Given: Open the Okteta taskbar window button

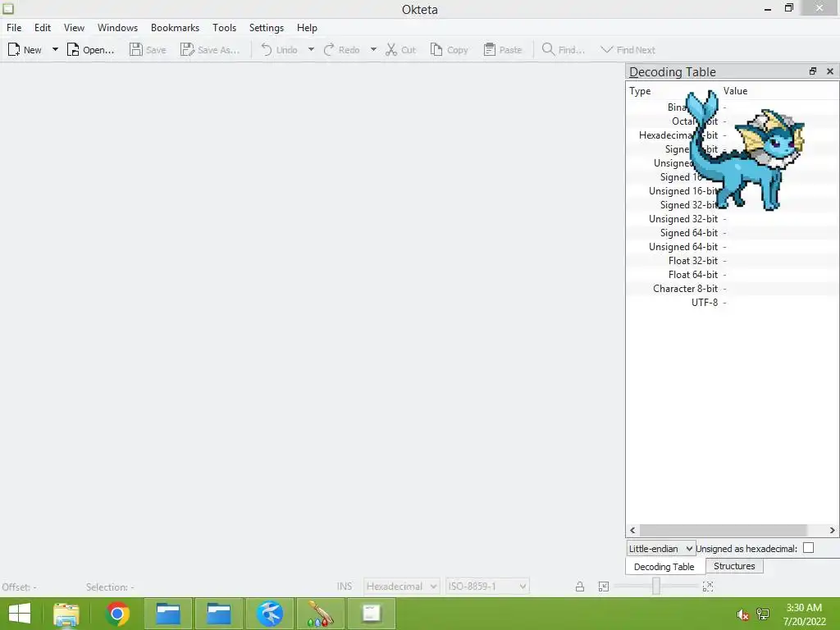Looking at the screenshot, I should click(372, 614).
